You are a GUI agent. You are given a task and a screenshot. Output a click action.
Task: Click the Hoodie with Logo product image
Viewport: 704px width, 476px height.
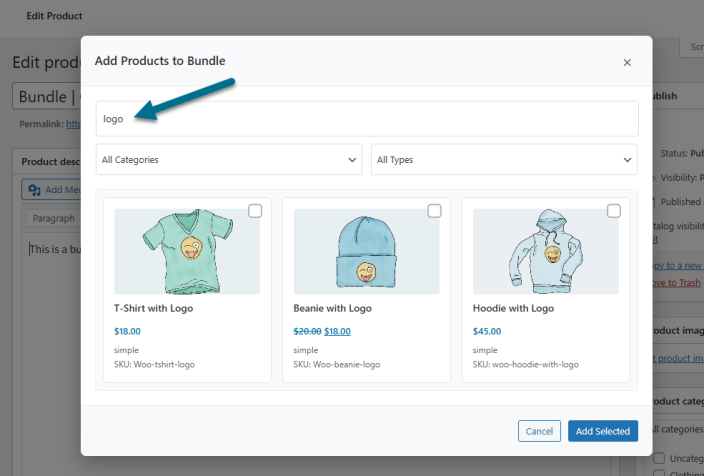545,251
